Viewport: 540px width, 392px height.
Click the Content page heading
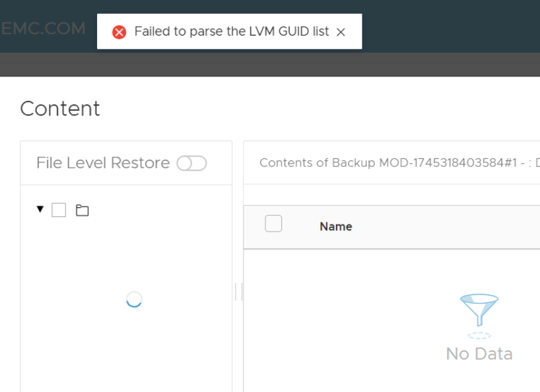click(60, 108)
